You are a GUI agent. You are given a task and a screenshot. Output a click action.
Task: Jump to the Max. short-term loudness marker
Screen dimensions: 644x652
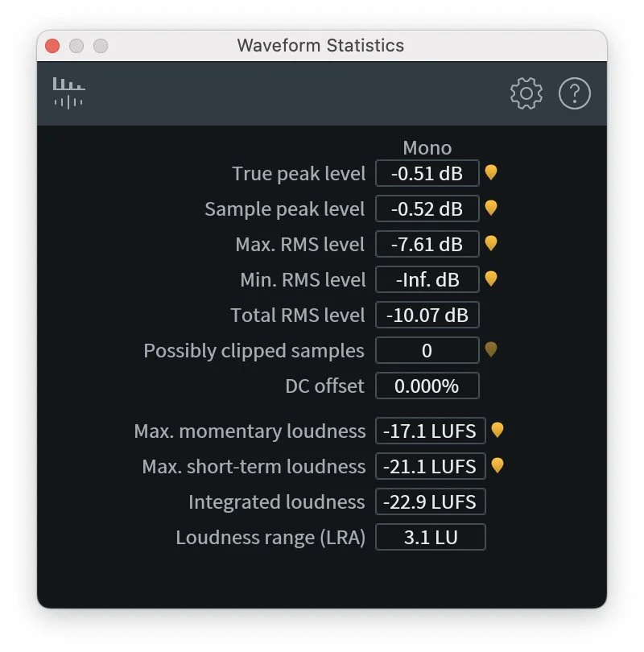[497, 466]
